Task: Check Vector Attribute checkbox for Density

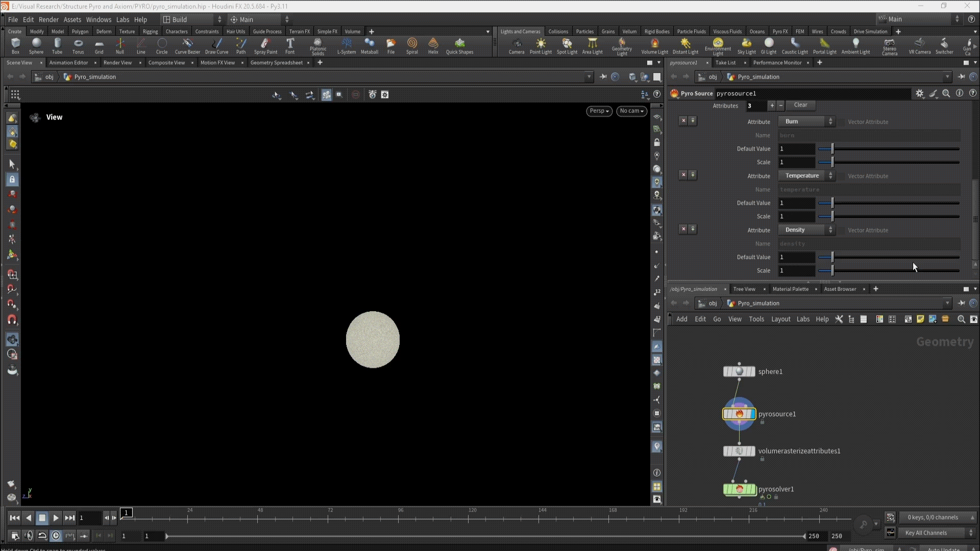Action: pyautogui.click(x=842, y=230)
